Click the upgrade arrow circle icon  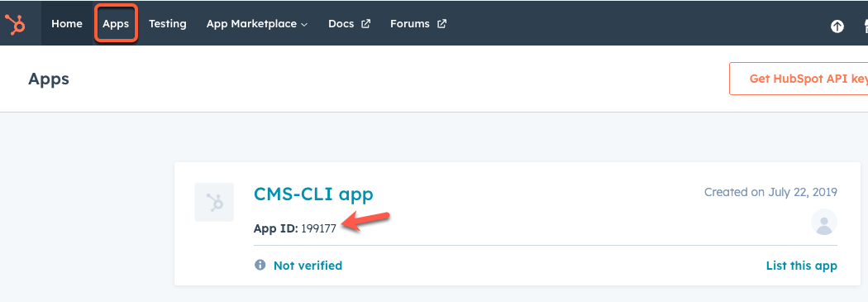[x=837, y=26]
